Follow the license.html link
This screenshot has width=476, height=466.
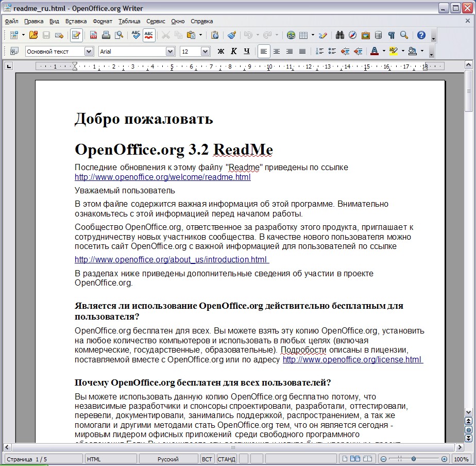click(353, 360)
